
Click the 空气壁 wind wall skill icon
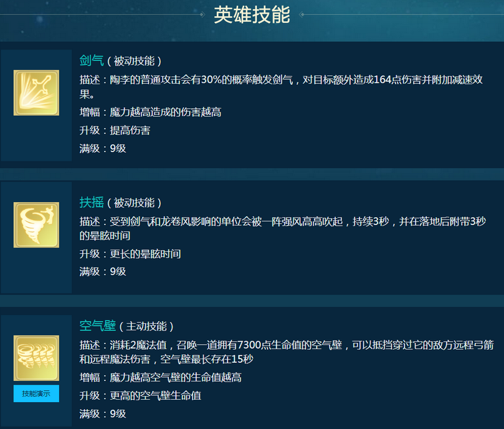point(36,358)
